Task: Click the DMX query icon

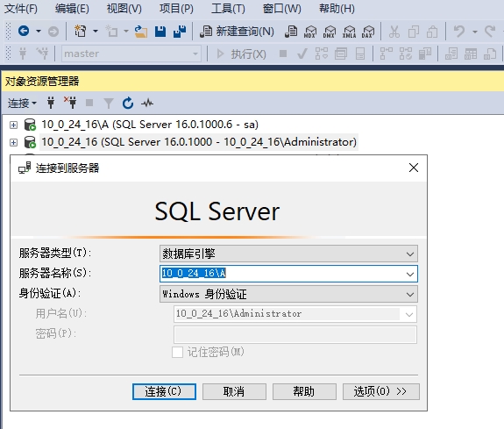Action: coord(330,32)
